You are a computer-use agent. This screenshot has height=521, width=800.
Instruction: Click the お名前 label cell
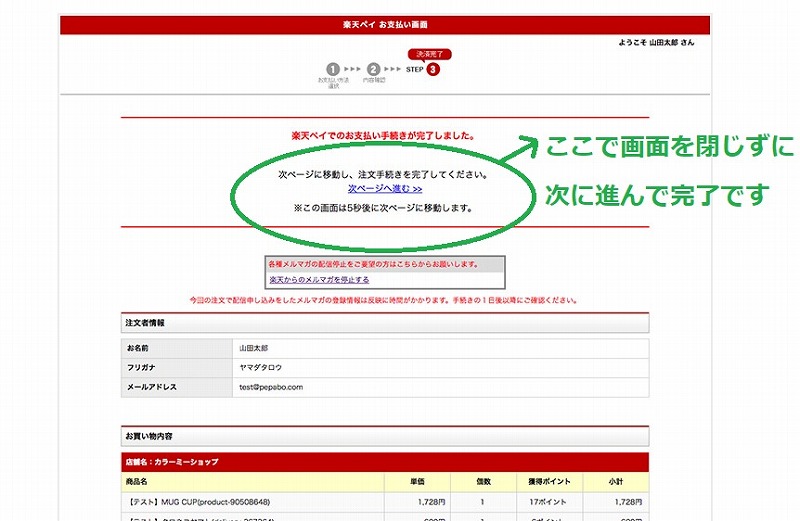point(177,348)
